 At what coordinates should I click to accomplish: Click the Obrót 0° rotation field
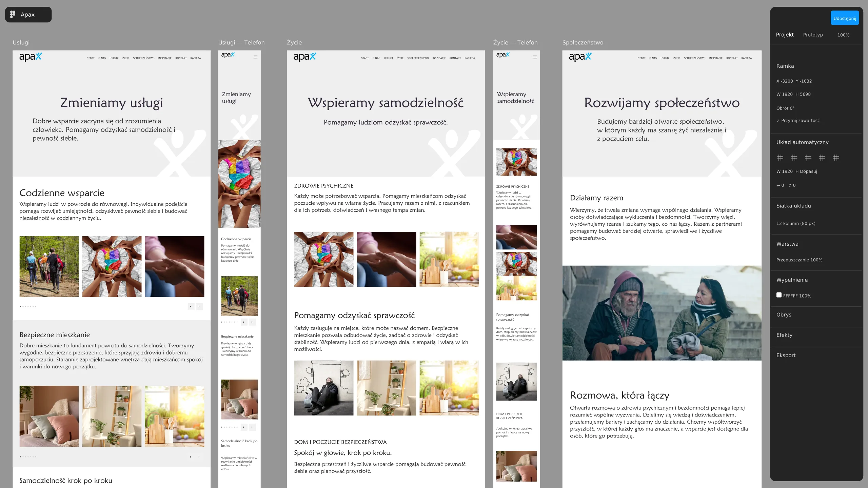point(785,108)
